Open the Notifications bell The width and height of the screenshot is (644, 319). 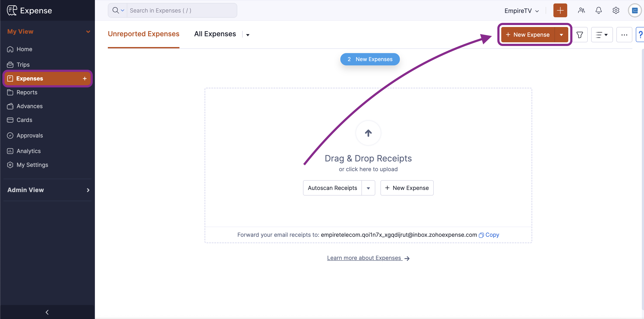tap(598, 10)
